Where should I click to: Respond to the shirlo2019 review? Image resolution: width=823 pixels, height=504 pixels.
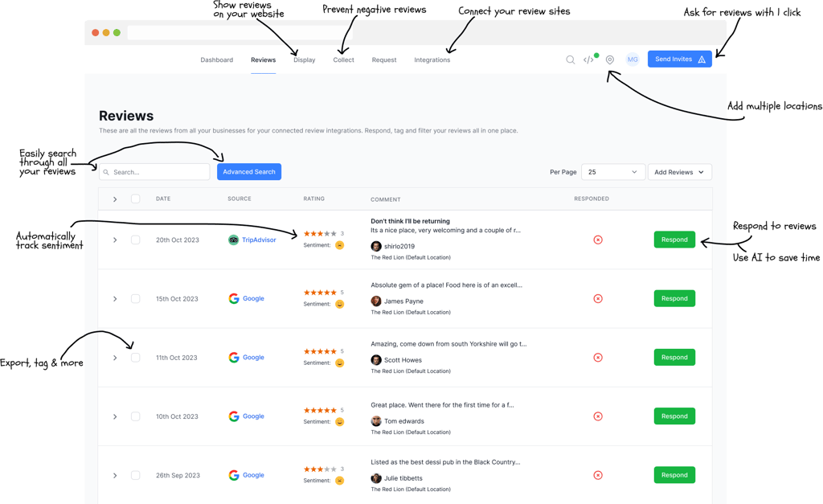(x=674, y=240)
